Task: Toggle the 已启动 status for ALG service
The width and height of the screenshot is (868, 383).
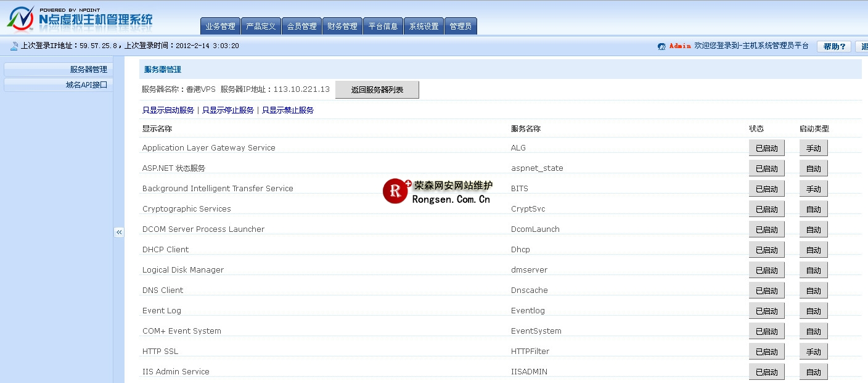Action: pyautogui.click(x=766, y=148)
